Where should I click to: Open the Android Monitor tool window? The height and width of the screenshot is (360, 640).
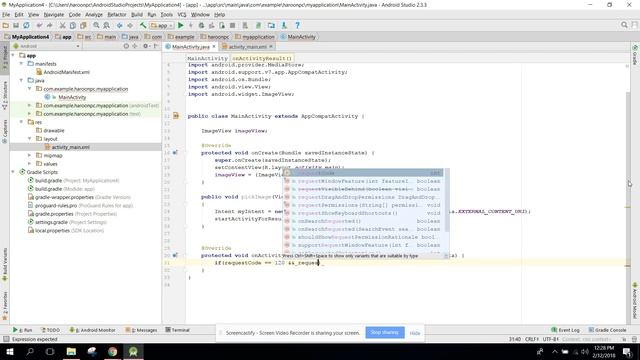coord(93,330)
